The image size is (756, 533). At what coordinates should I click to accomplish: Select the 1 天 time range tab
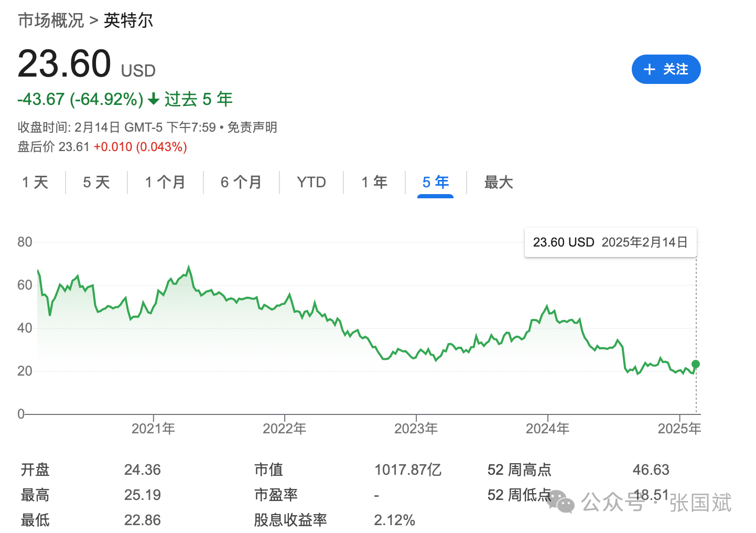pyautogui.click(x=35, y=182)
